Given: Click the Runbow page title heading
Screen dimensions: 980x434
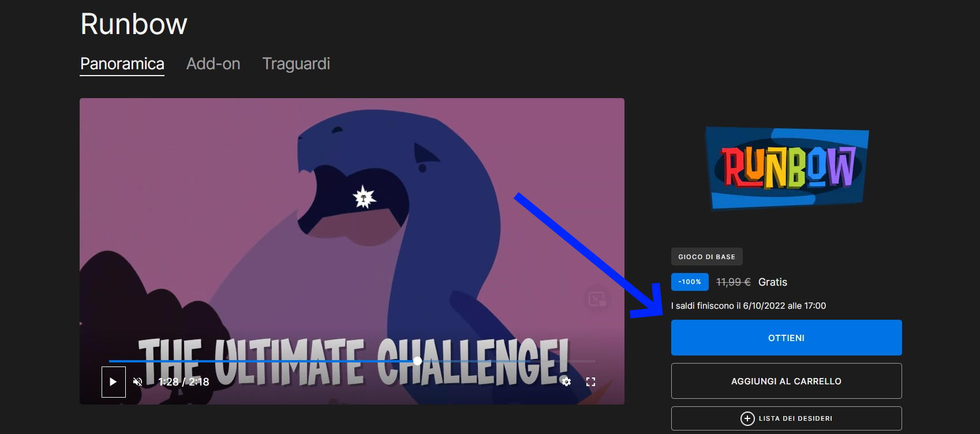Looking at the screenshot, I should pyautogui.click(x=134, y=24).
